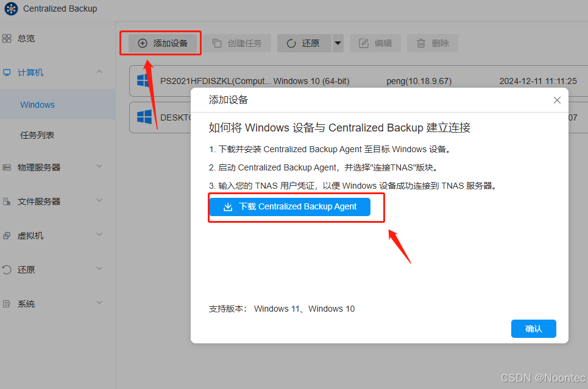This screenshot has height=389, width=588.
Task: Expand the 还原 sidebar section chevron
Action: pos(99,268)
